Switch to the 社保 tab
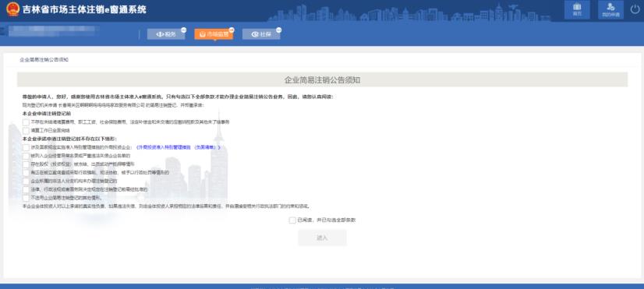This screenshot has width=644, height=289. point(261,34)
